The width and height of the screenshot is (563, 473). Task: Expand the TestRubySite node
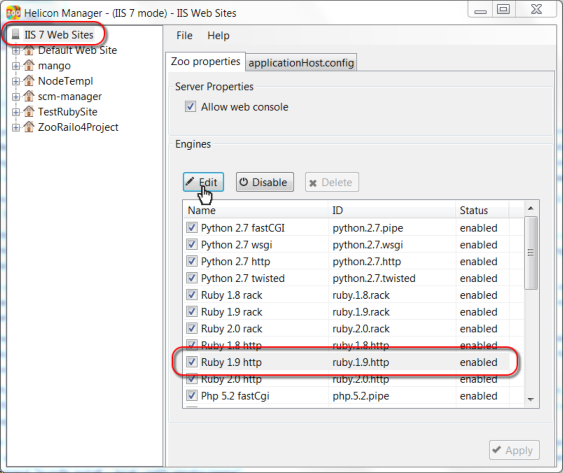[15, 112]
